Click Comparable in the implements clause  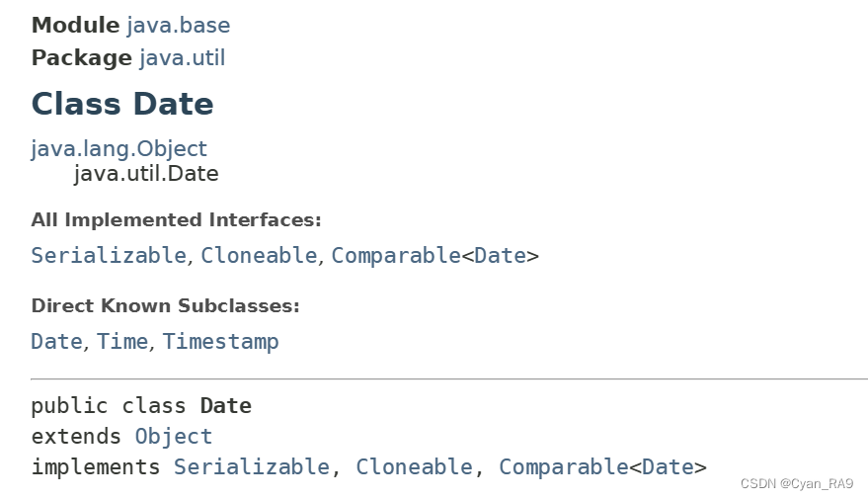pyautogui.click(x=564, y=467)
